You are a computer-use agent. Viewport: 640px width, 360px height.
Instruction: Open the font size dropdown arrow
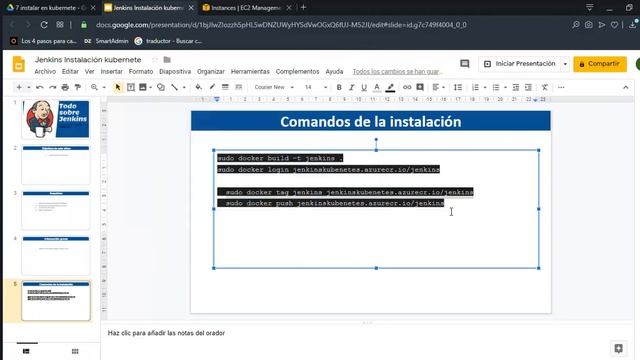point(325,87)
